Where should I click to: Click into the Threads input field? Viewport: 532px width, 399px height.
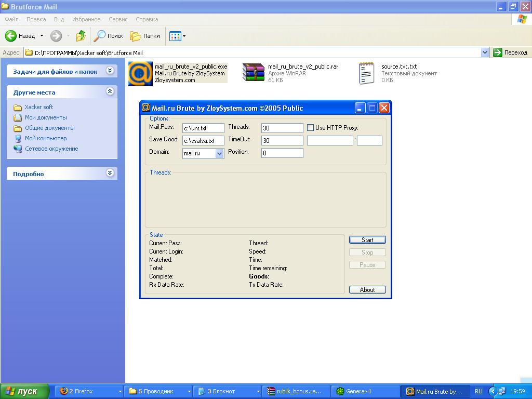click(282, 128)
